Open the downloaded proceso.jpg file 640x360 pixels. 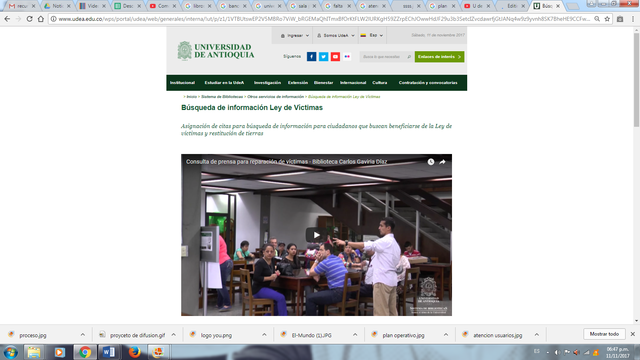[33, 335]
